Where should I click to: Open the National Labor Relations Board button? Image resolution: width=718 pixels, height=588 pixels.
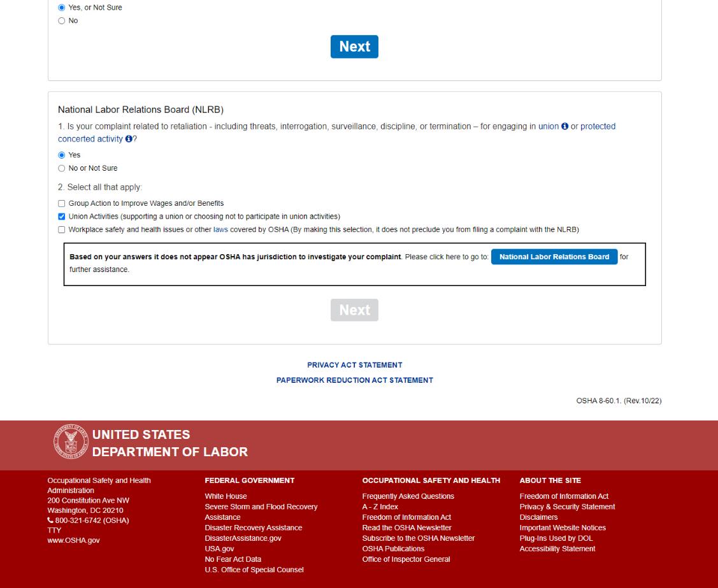click(554, 257)
